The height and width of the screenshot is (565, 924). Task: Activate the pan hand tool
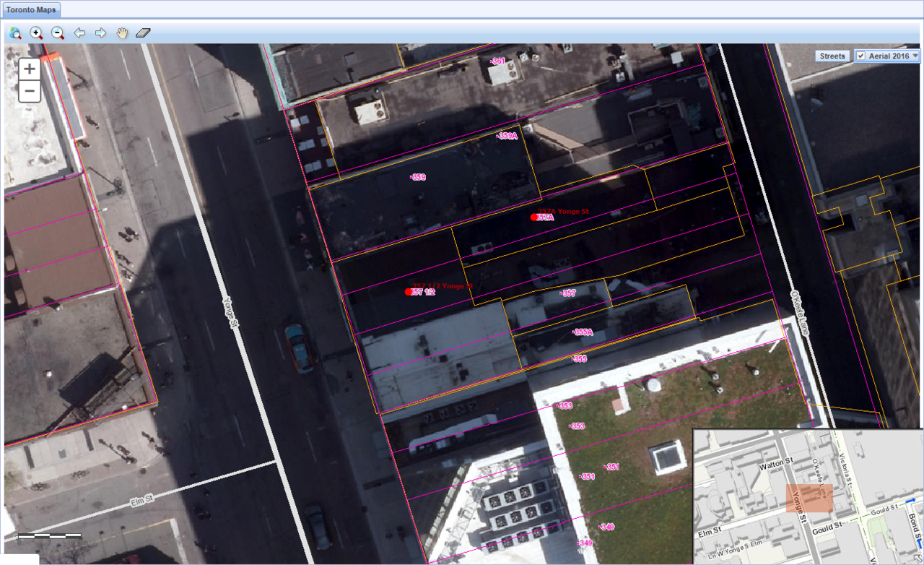coord(122,33)
